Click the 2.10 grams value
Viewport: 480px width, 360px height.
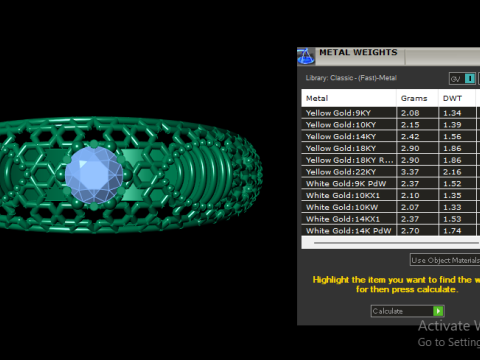tap(410, 195)
